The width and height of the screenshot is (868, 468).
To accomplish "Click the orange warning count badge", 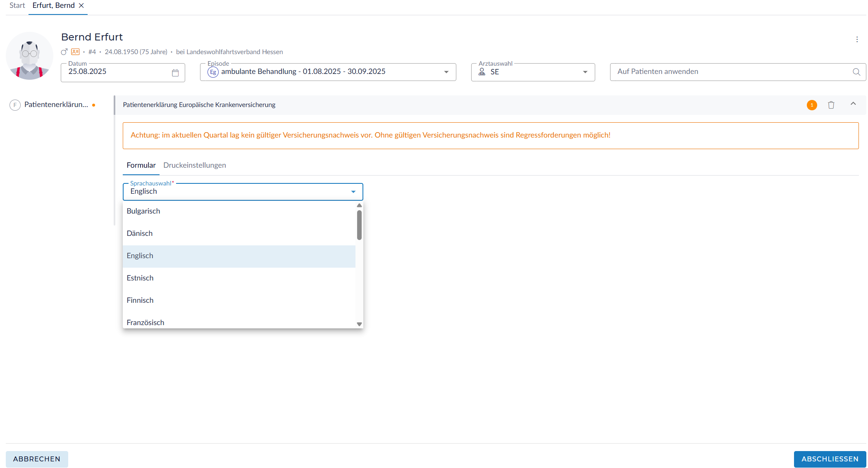I will 811,105.
